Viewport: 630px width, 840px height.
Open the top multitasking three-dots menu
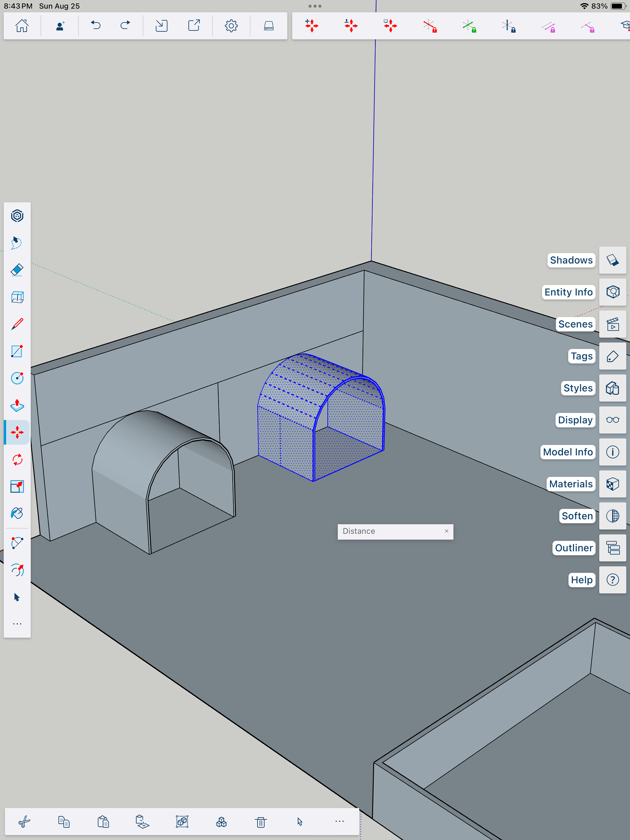[315, 6]
